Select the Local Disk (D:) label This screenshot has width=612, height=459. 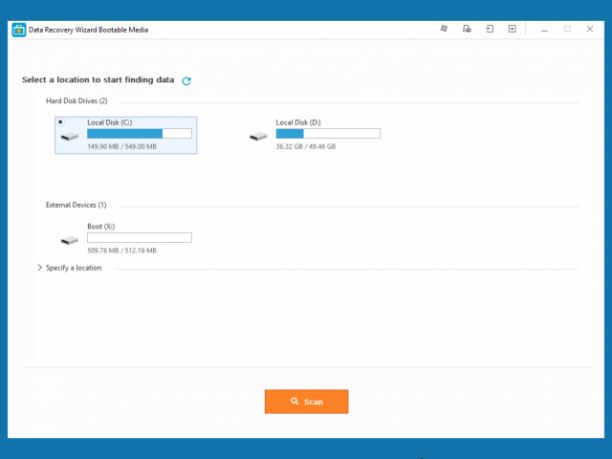click(x=298, y=123)
